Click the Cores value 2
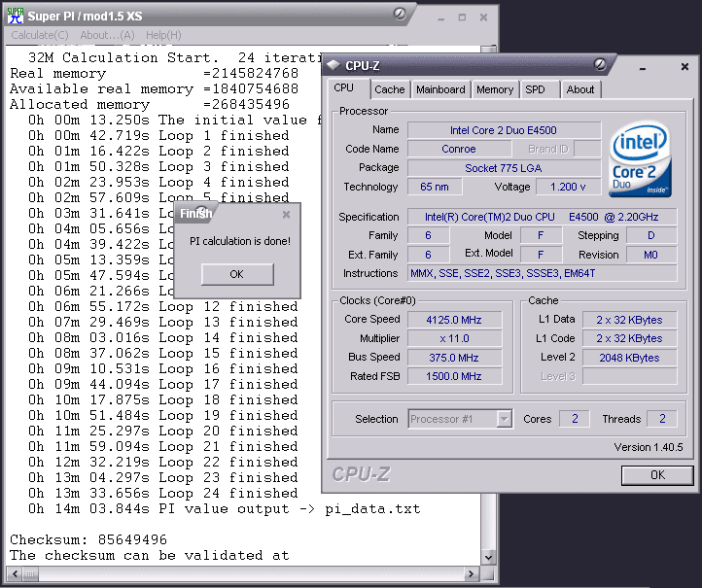Image resolution: width=702 pixels, height=588 pixels. pyautogui.click(x=575, y=419)
